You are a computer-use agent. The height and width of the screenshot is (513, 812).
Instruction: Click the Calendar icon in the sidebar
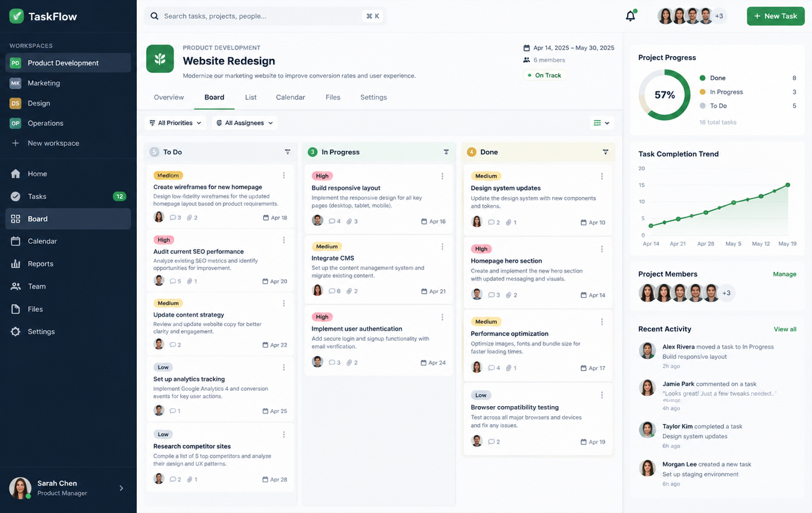[x=15, y=241]
